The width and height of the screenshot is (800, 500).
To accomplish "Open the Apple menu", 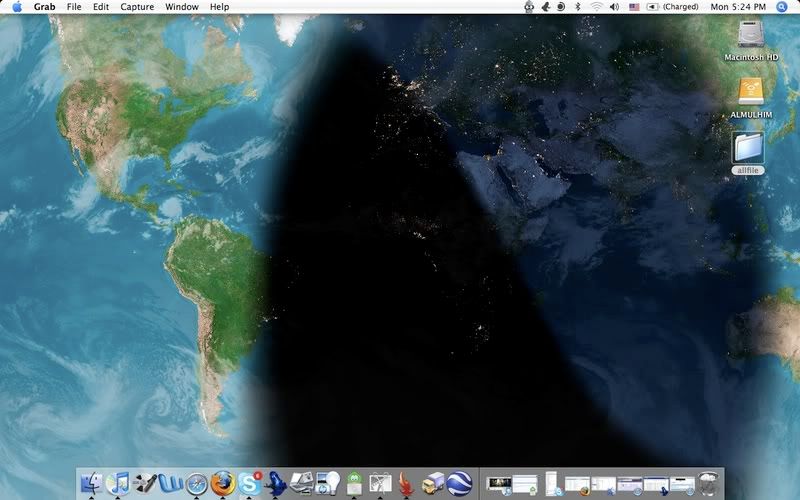I will (x=16, y=7).
